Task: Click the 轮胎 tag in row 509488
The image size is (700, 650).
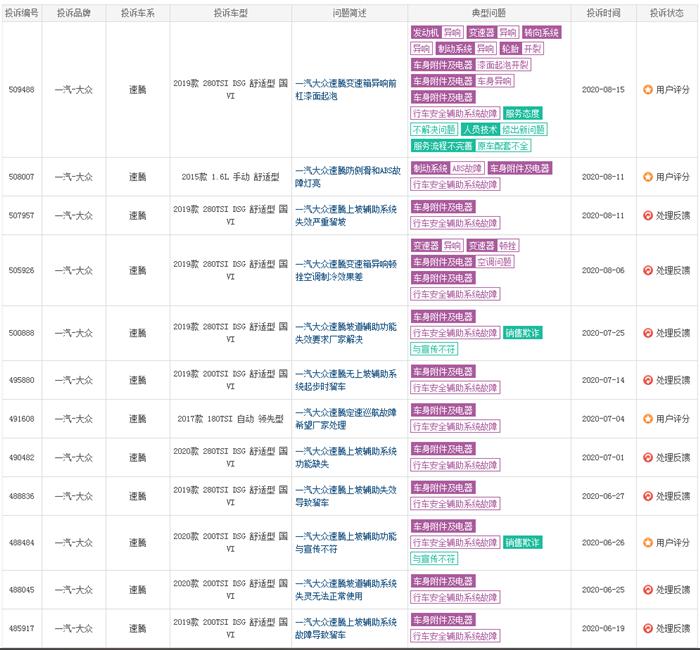Action: pos(509,48)
